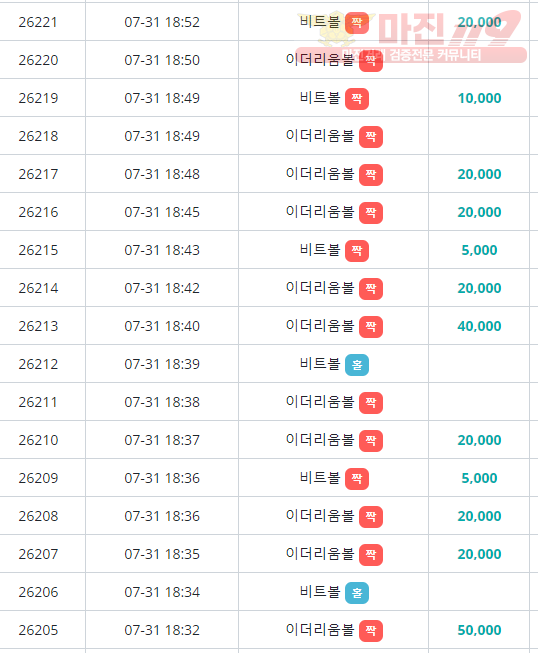
Task: Click the blue 홀 badge in row 26212
Action: click(x=357, y=365)
